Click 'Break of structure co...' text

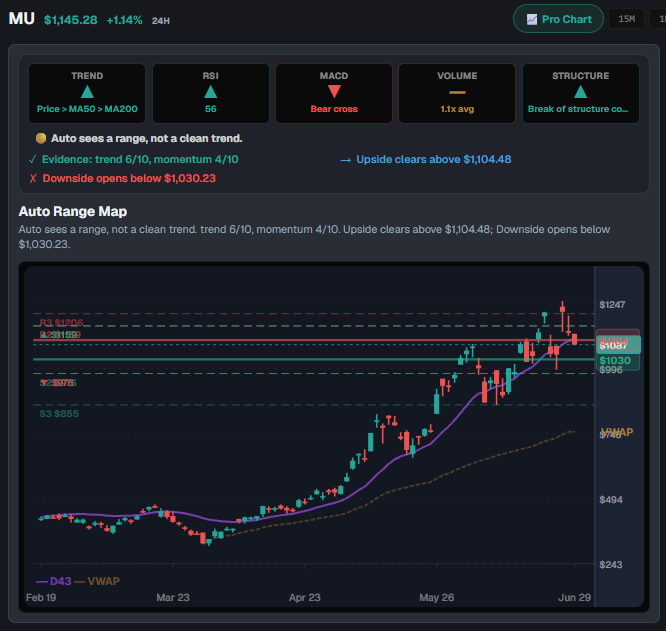(x=578, y=109)
